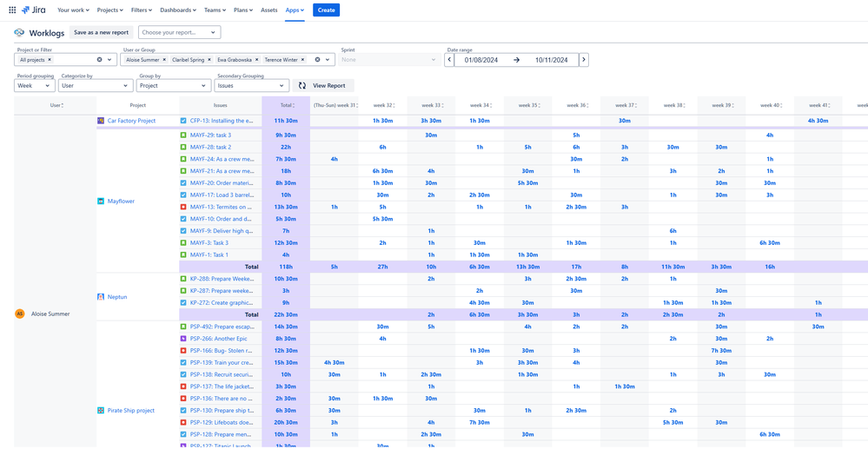Click the refresh icon in View Report
This screenshot has width=868, height=469.
(302, 86)
